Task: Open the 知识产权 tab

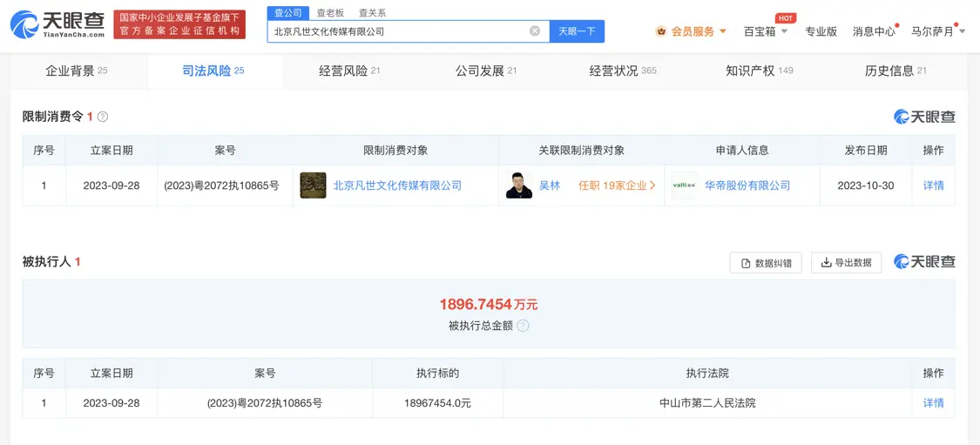Action: tap(760, 71)
